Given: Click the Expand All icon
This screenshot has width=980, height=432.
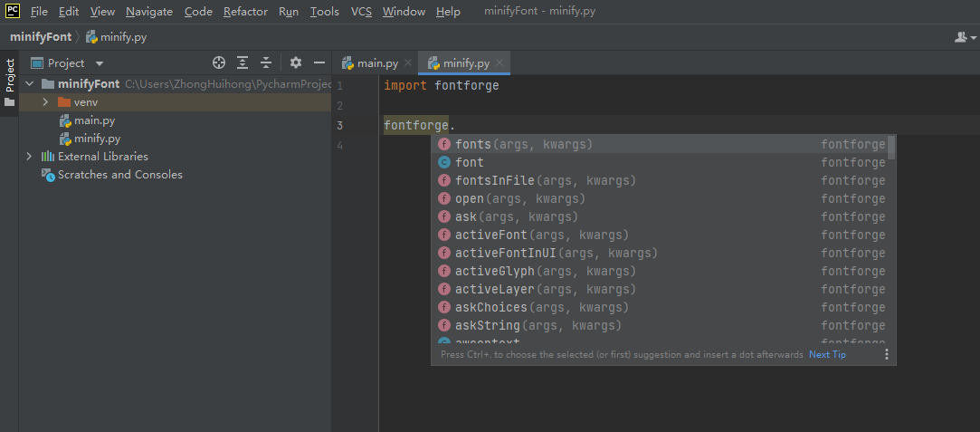Looking at the screenshot, I should tap(243, 62).
